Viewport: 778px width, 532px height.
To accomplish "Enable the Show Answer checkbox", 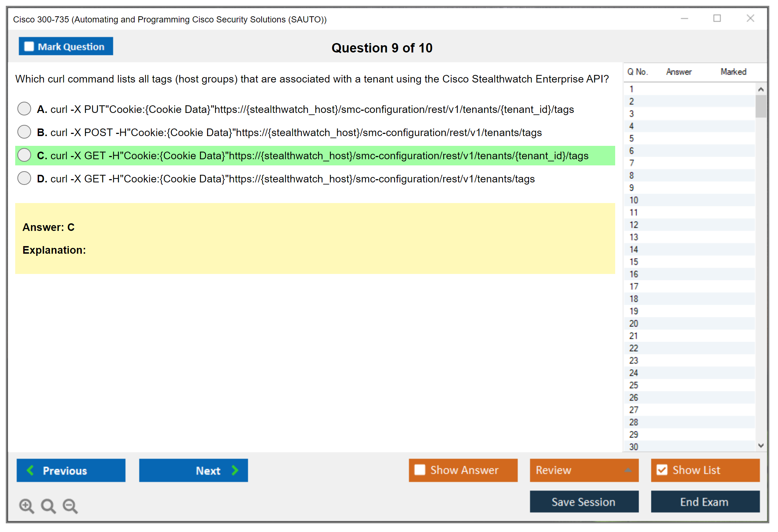I will 420,470.
